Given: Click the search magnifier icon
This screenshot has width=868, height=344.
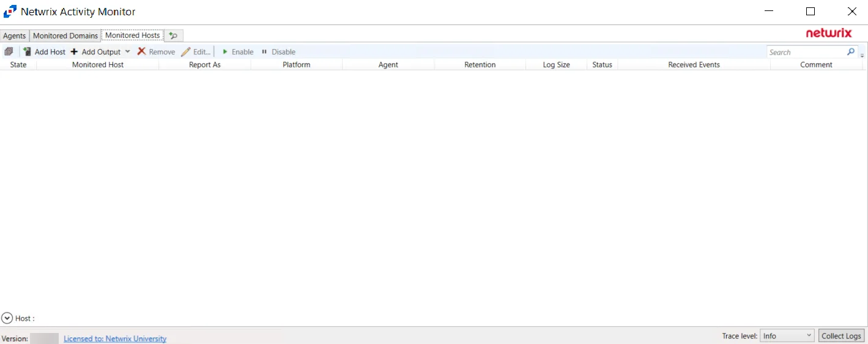Looking at the screenshot, I should [x=851, y=52].
